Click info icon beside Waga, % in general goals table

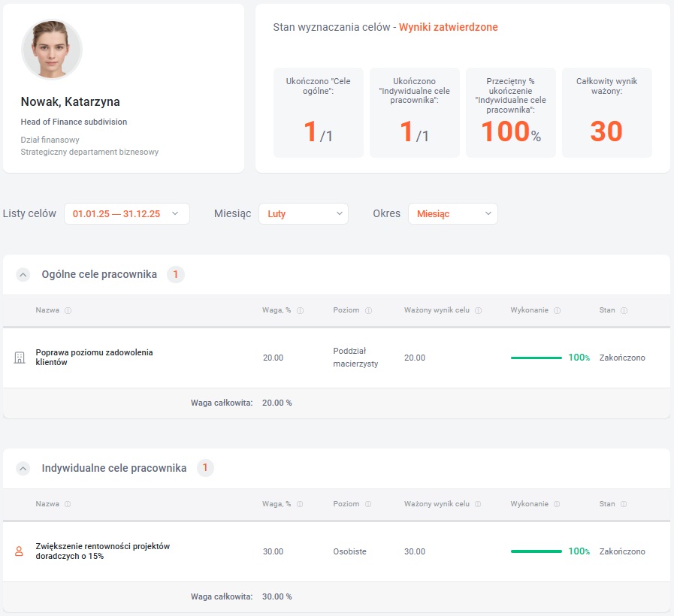301,311
